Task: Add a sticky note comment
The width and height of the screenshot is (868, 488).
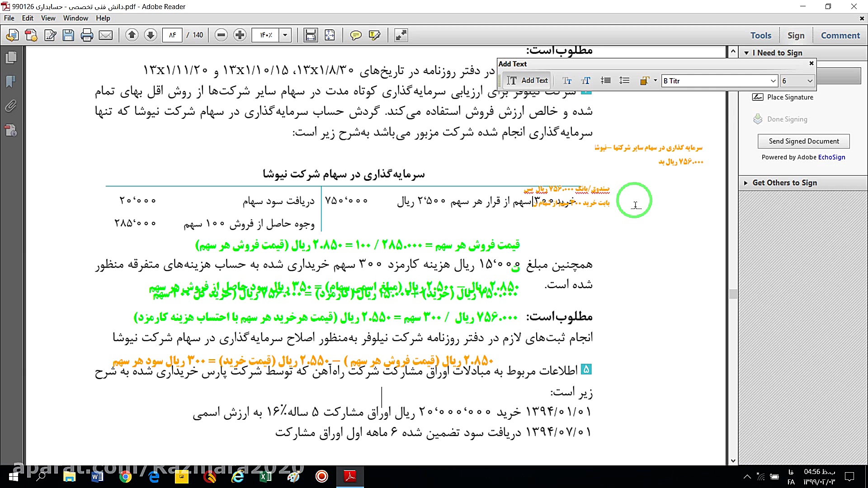Action: point(356,35)
